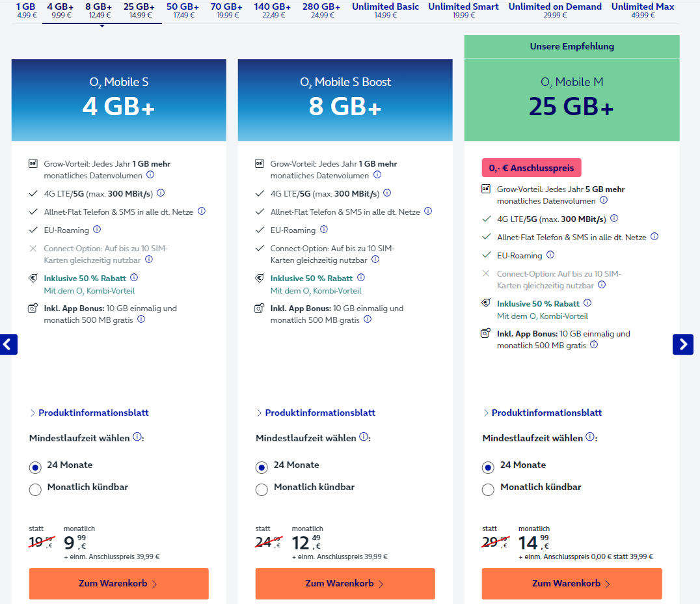Switch to 25 GB+ tariff tab
Image resolution: width=700 pixels, height=604 pixels.
coord(140,10)
